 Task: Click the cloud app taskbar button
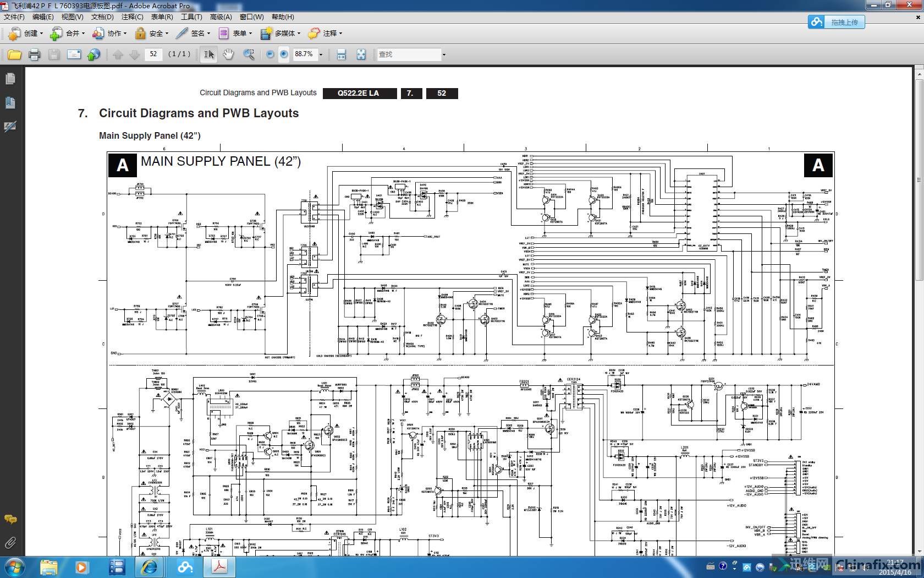185,567
